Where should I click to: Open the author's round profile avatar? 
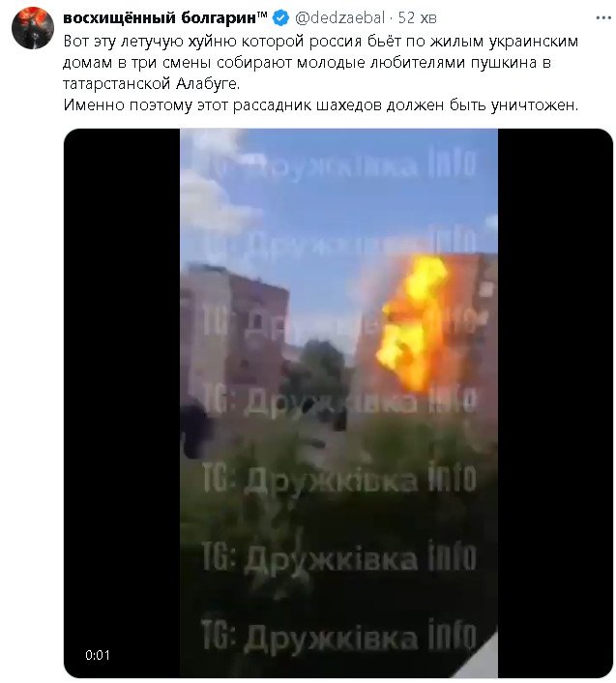point(33,27)
